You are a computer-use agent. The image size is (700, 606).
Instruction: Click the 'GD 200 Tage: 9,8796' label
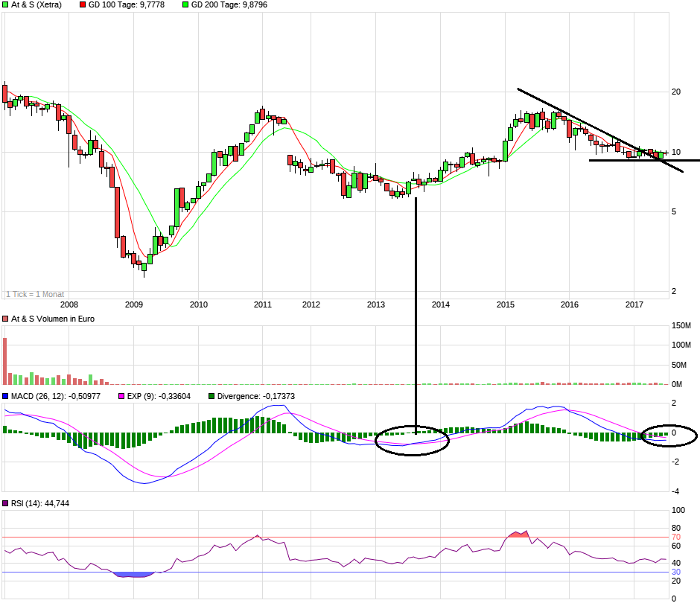click(x=229, y=5)
